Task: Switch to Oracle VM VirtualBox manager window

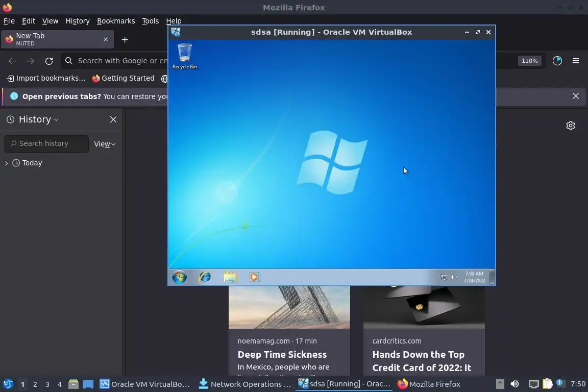Action: 145,384
